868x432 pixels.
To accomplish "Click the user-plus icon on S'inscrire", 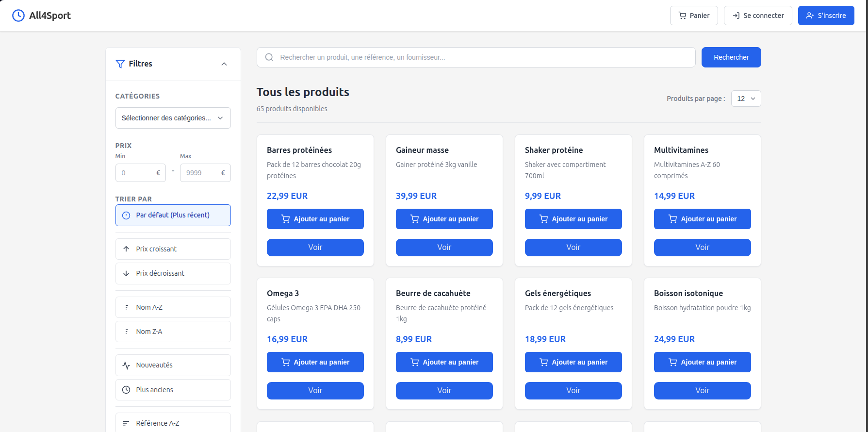I will click(x=809, y=16).
